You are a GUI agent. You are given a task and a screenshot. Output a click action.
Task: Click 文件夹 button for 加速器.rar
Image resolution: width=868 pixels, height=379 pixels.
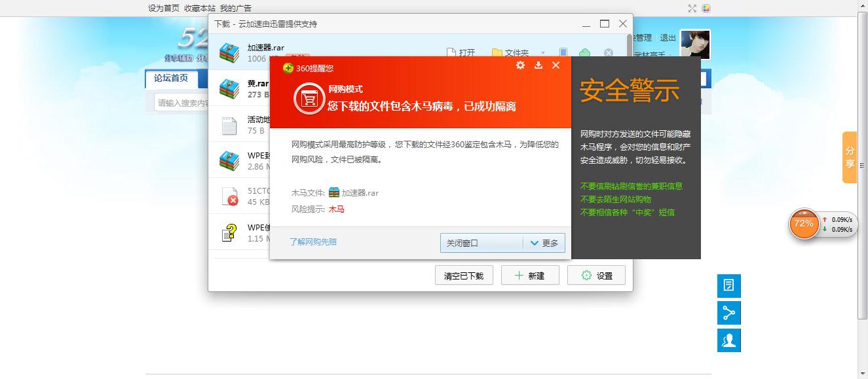coord(510,53)
